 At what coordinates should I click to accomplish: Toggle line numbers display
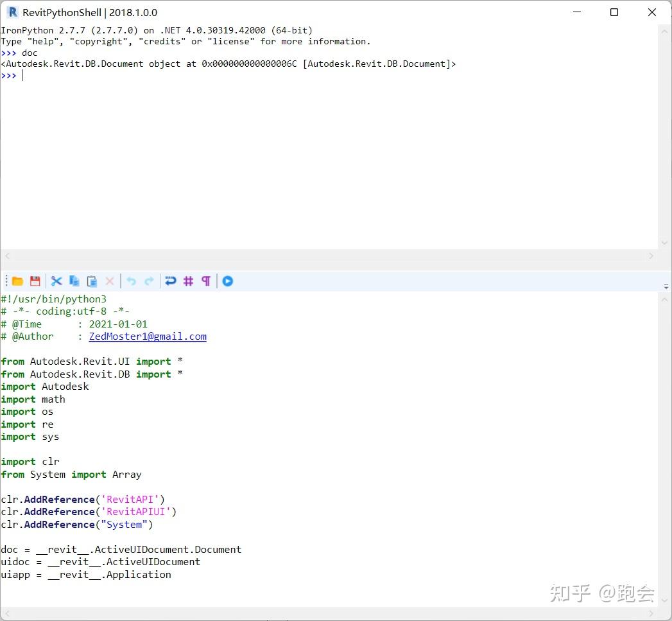(x=187, y=281)
